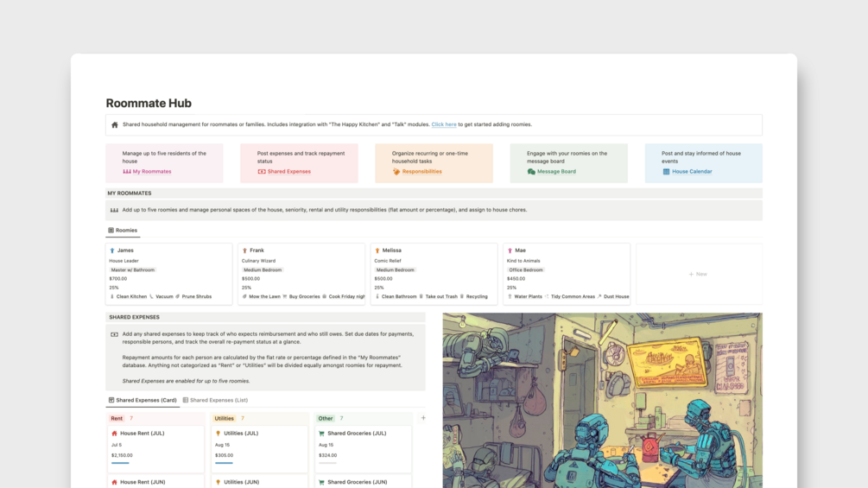Screen dimensions: 868x488
Task: Click the MY ROOMMATES section heading
Action: click(130, 193)
